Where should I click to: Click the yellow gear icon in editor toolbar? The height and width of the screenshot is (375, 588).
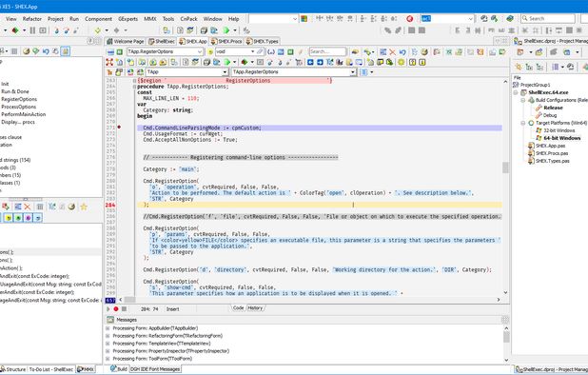click(402, 62)
